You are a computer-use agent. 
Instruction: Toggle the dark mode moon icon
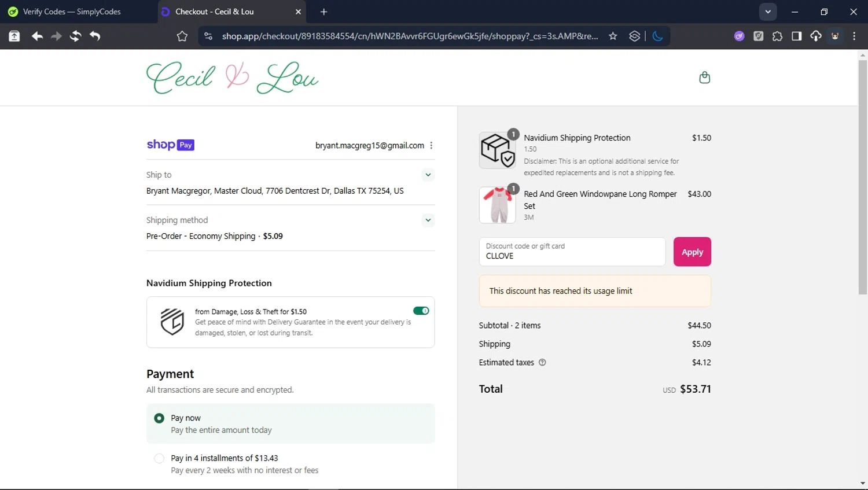(657, 36)
